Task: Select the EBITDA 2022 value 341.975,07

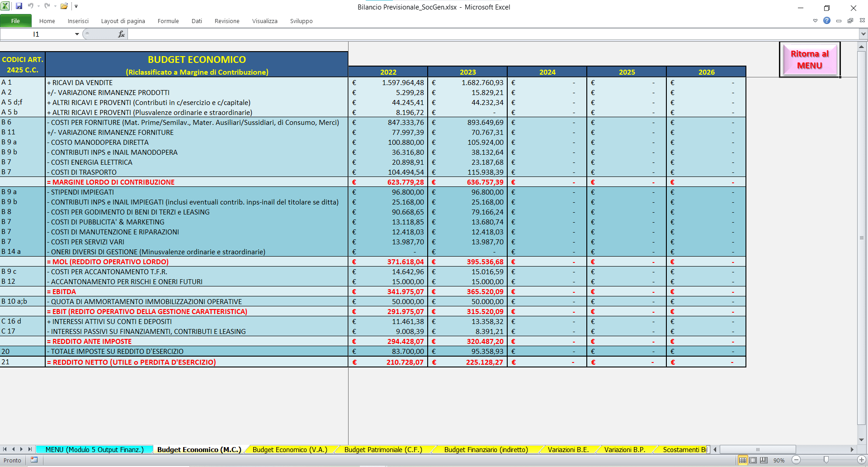Action: coord(388,291)
